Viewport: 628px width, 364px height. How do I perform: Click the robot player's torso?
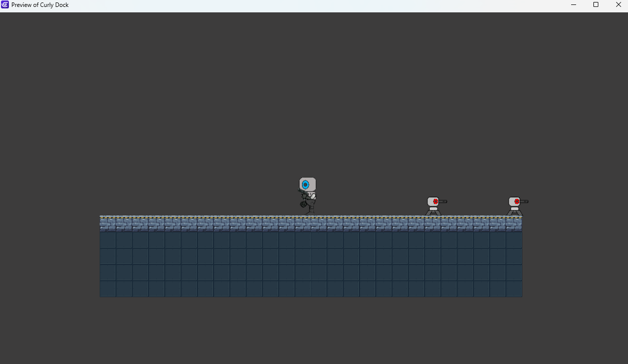pyautogui.click(x=310, y=197)
